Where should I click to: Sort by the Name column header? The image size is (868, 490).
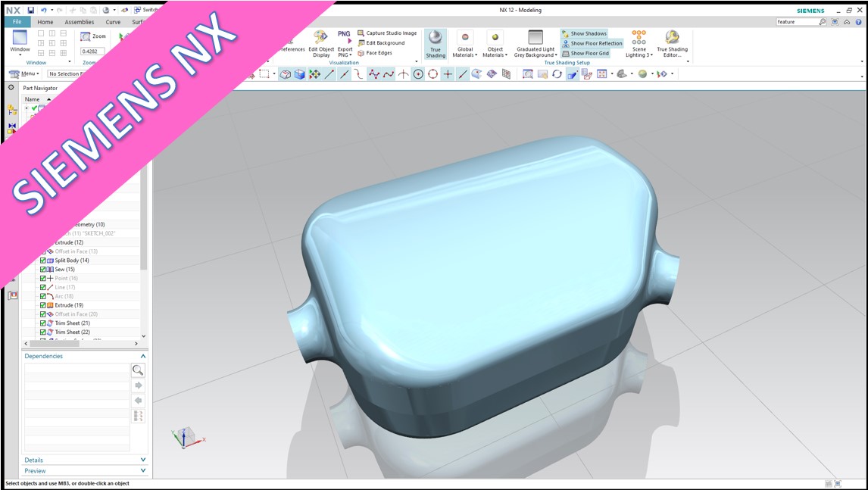coord(32,99)
